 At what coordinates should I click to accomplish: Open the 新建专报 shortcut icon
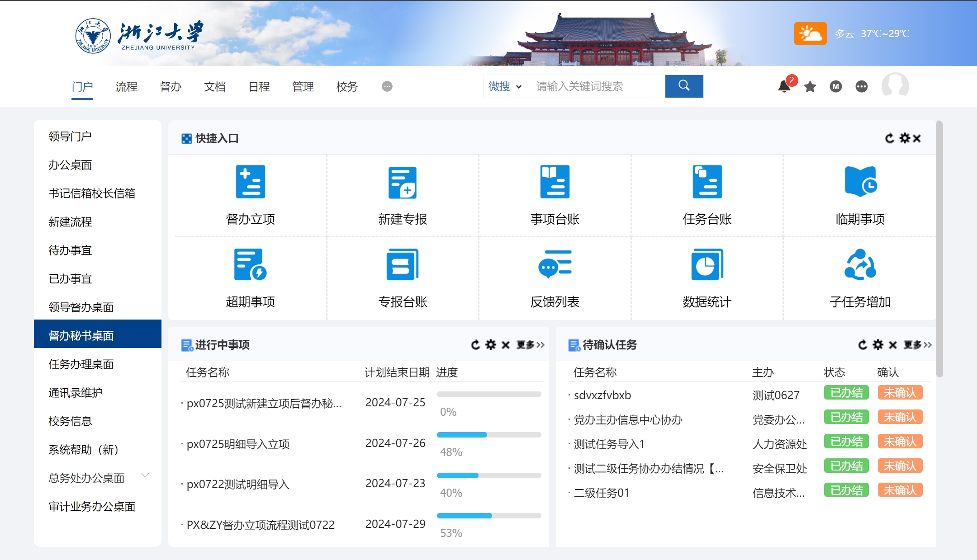pyautogui.click(x=402, y=182)
